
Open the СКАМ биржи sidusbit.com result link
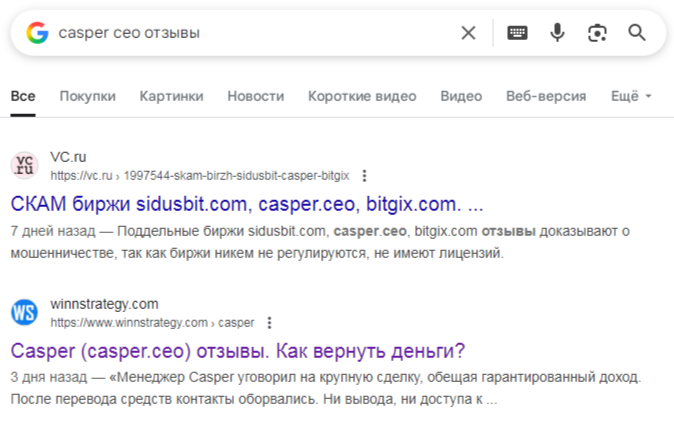point(247,204)
